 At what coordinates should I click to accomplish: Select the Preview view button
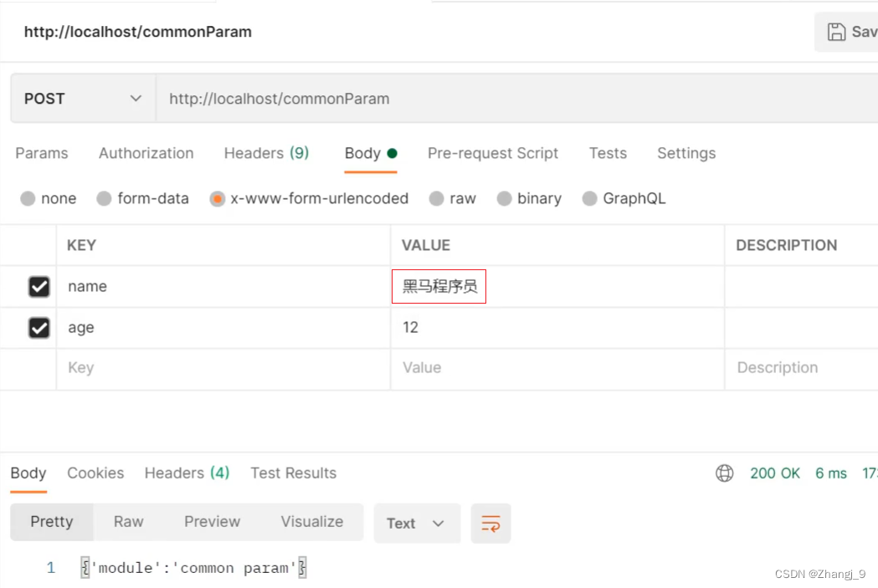coord(213,522)
